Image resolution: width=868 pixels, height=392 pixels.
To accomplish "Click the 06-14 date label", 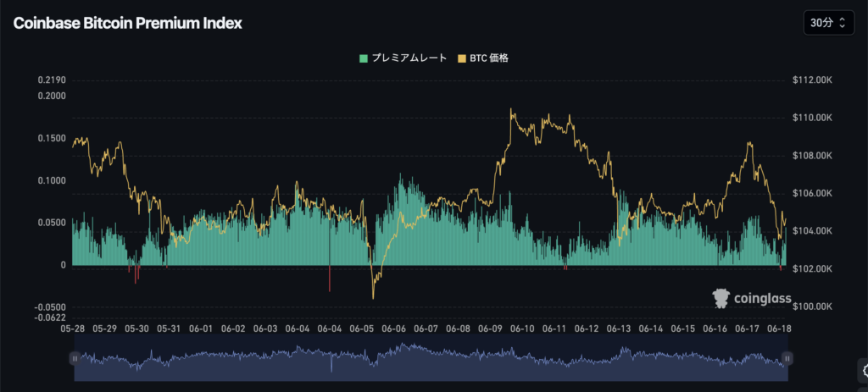I will click(650, 329).
